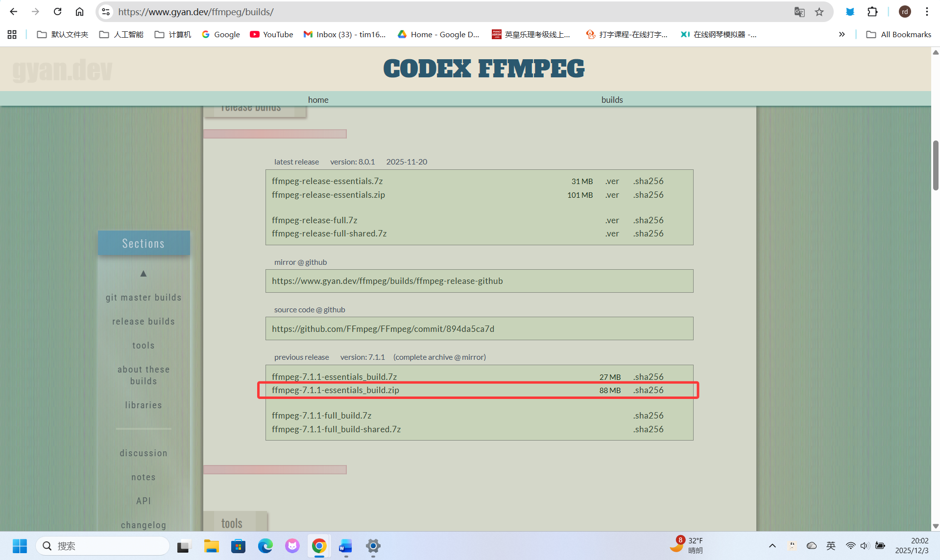
Task: Show hidden bookmarks with the chevron
Action: [x=842, y=34]
